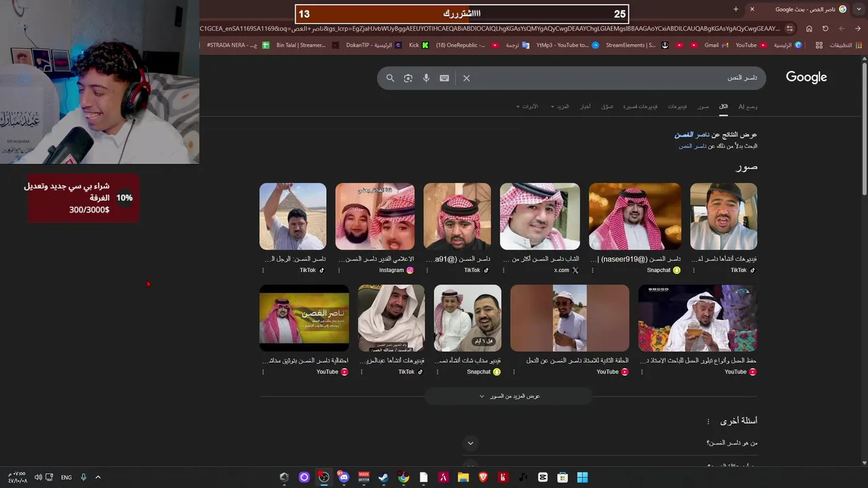The height and width of the screenshot is (488, 868).
Task: Show hidden system tray icons chevron
Action: pos(98,477)
